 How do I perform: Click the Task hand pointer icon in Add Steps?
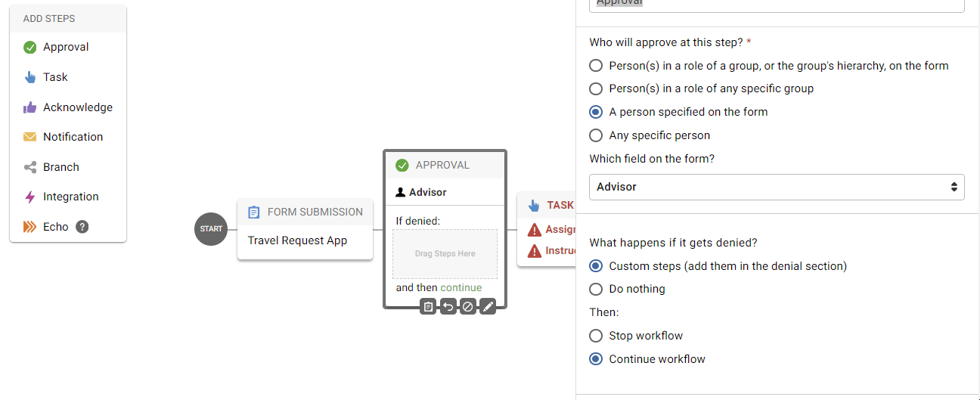click(30, 77)
